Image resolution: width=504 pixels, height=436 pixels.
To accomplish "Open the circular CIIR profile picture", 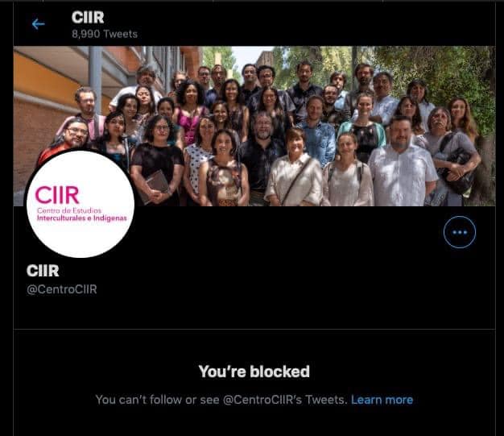I will click(x=80, y=204).
